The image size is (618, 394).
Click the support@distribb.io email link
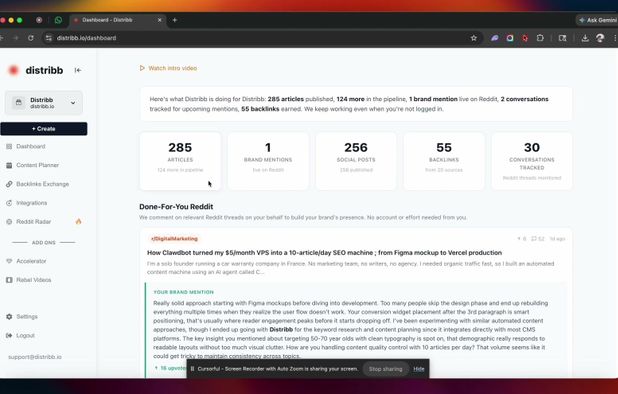(x=35, y=357)
